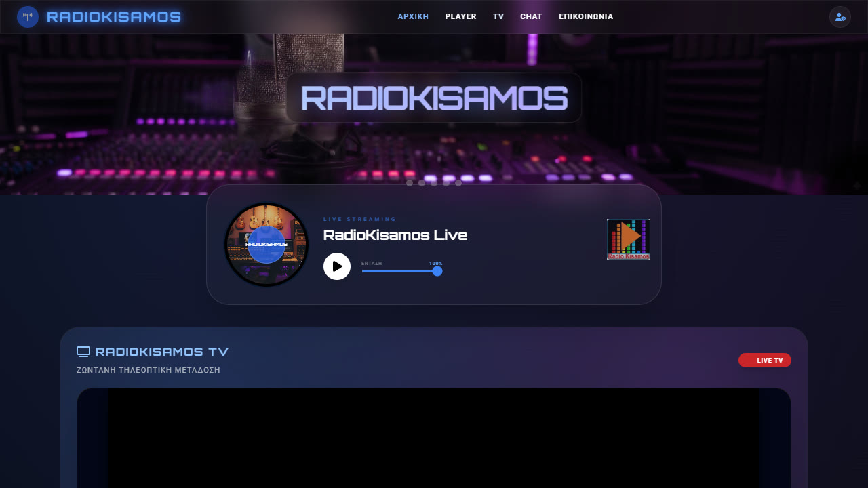Viewport: 868px width, 488px height.
Task: Click the RadioKisamos Live title text
Action: click(x=395, y=235)
